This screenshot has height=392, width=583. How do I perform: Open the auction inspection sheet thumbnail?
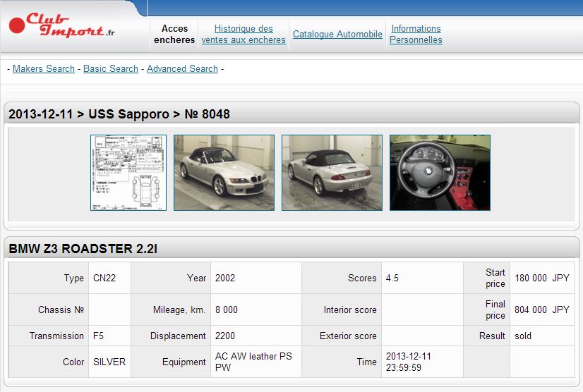[x=128, y=173]
